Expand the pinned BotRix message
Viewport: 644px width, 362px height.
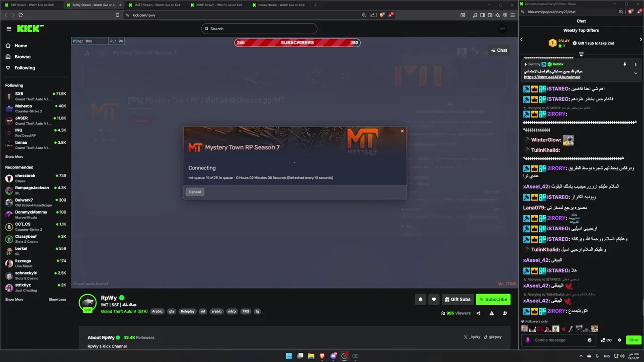click(x=635, y=73)
